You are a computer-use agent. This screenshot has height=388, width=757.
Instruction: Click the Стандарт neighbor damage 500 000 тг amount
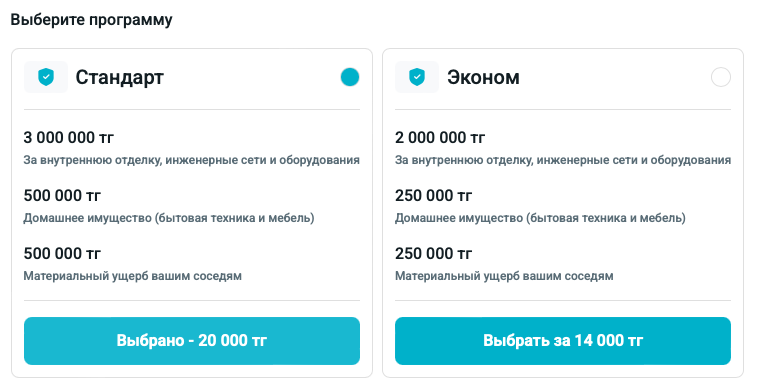click(x=62, y=253)
